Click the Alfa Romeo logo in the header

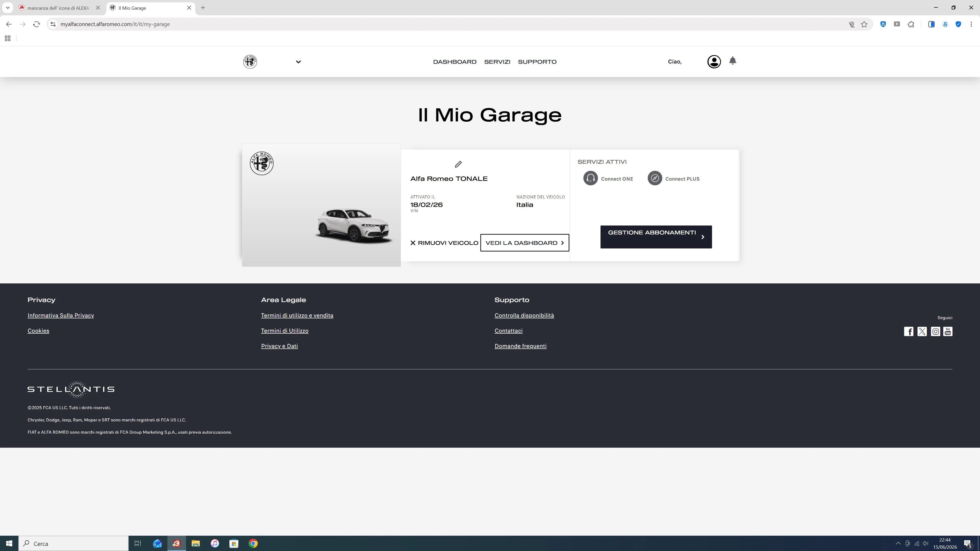pos(250,61)
